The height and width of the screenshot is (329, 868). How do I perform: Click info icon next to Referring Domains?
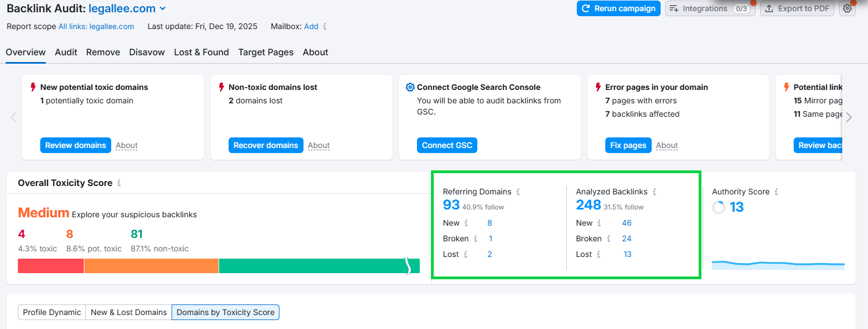pos(518,192)
